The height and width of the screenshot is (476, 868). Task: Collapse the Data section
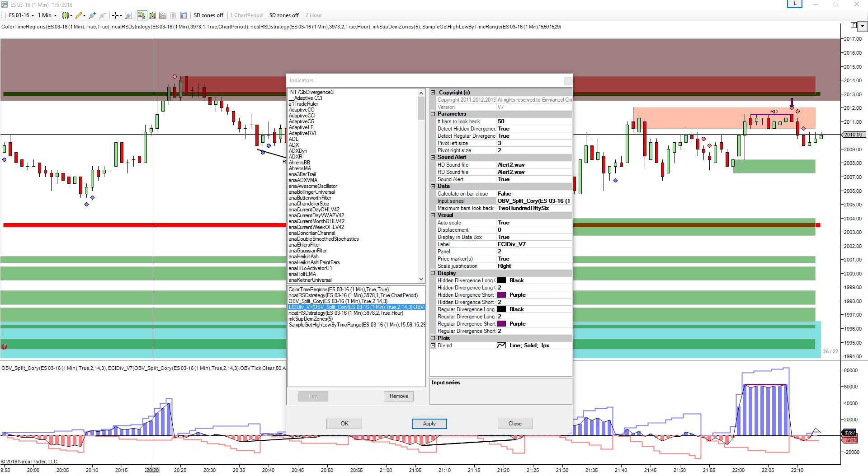tap(433, 187)
